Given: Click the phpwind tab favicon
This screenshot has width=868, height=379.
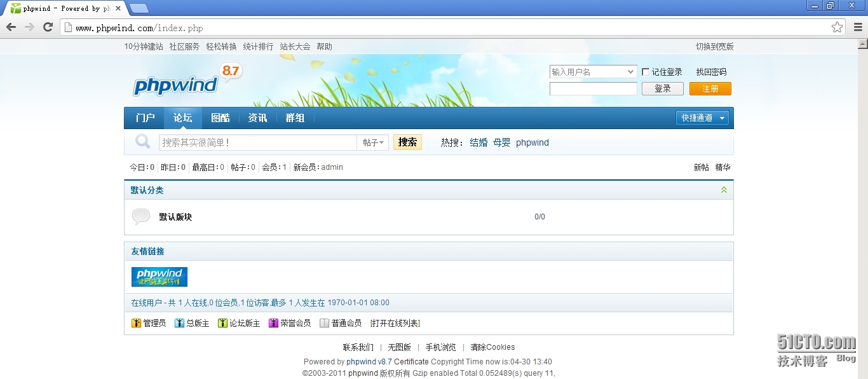Looking at the screenshot, I should pyautogui.click(x=16, y=8).
